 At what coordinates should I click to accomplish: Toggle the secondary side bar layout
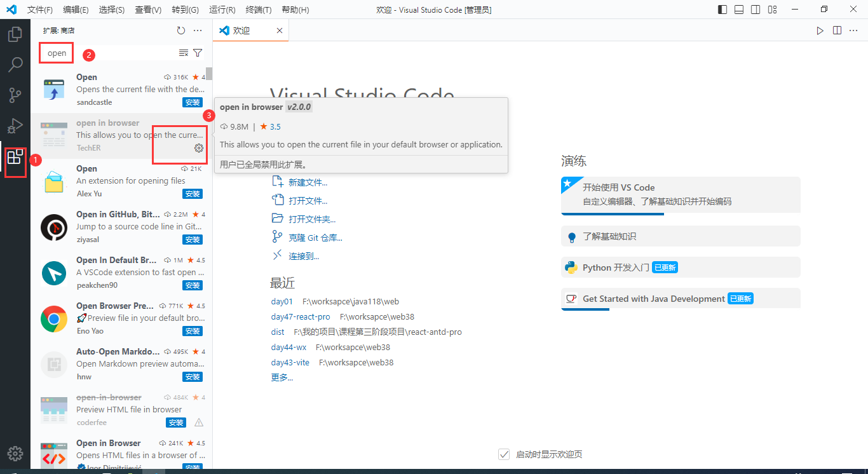[756, 10]
